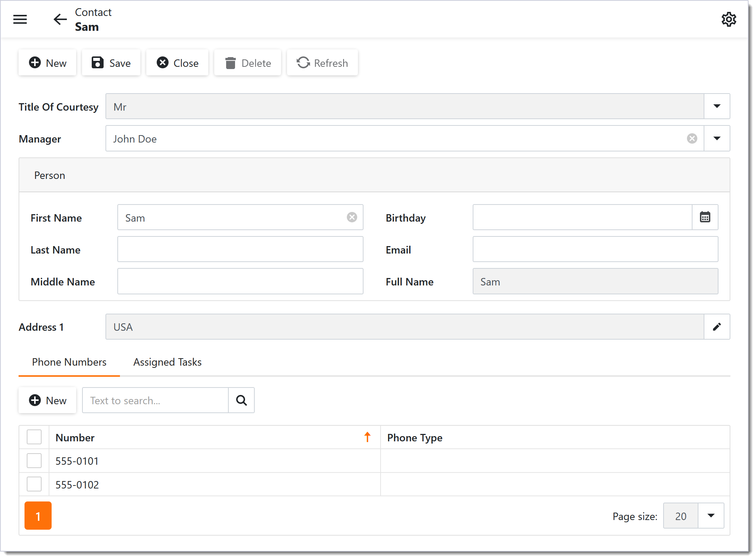Open the Page size dropdown

click(x=711, y=516)
